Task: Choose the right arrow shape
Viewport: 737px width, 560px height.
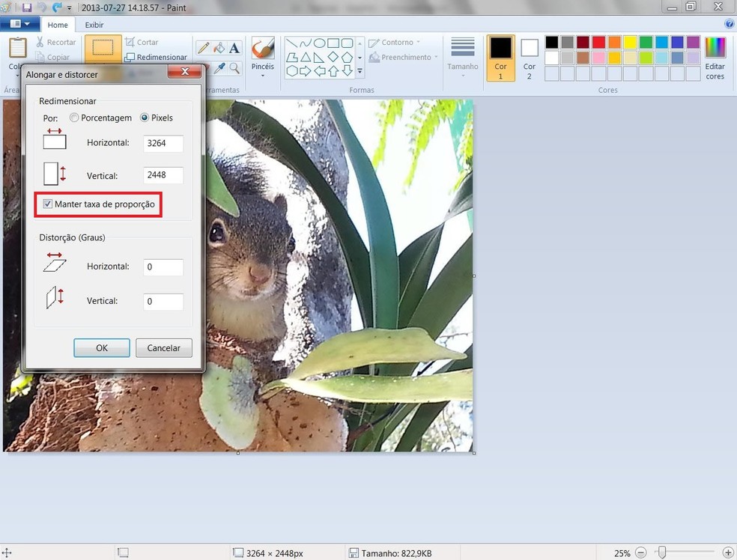Action: pyautogui.click(x=306, y=71)
